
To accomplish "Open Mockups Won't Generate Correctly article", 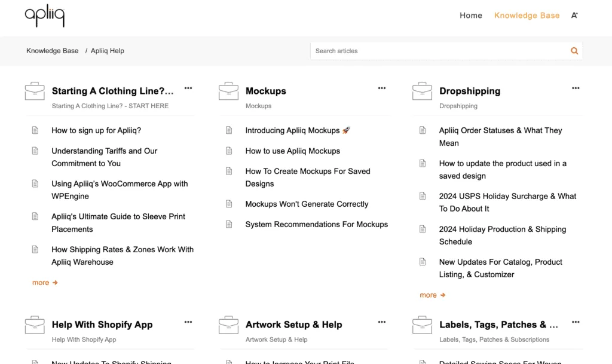I will [x=307, y=204].
